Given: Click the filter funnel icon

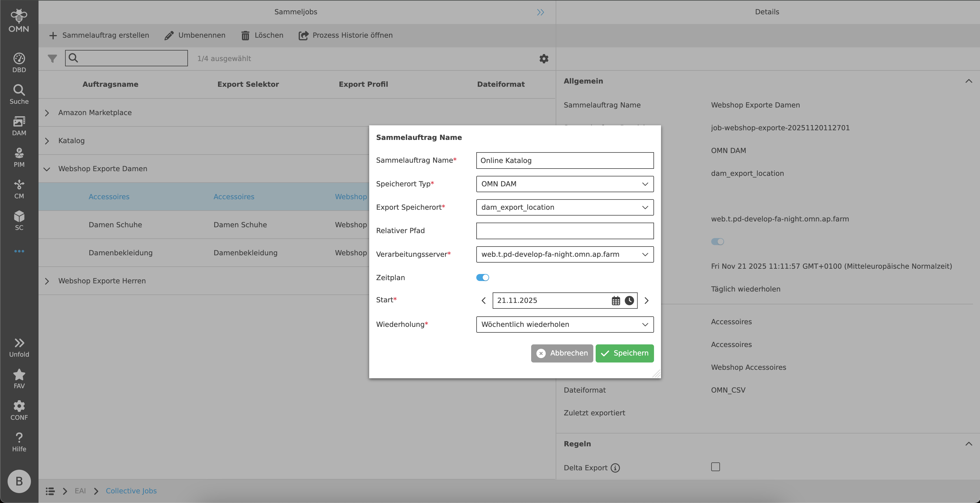Looking at the screenshot, I should point(52,59).
